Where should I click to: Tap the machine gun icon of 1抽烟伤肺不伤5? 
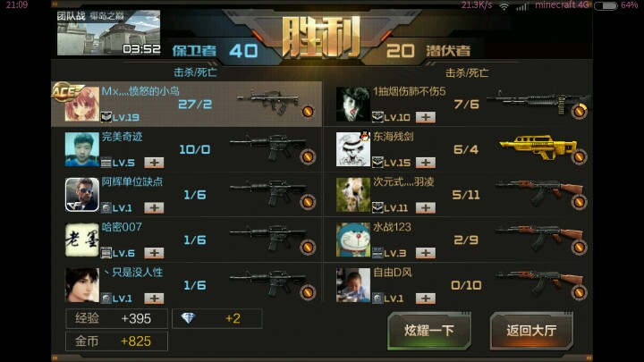(x=538, y=103)
